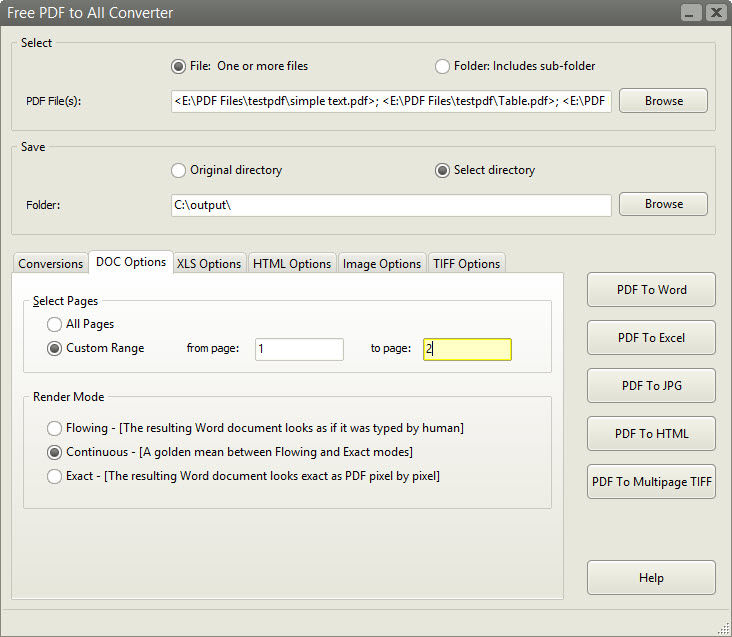Click the to page input field
Screen dimensions: 732x637
tap(467, 349)
